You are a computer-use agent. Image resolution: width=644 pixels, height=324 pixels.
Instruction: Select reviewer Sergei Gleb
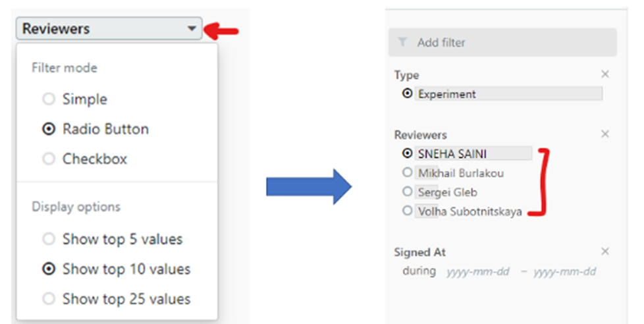pos(407,192)
